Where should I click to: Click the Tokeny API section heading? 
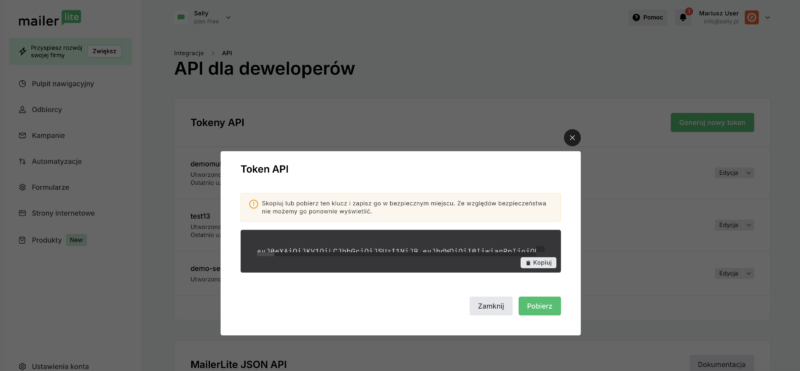tap(217, 122)
